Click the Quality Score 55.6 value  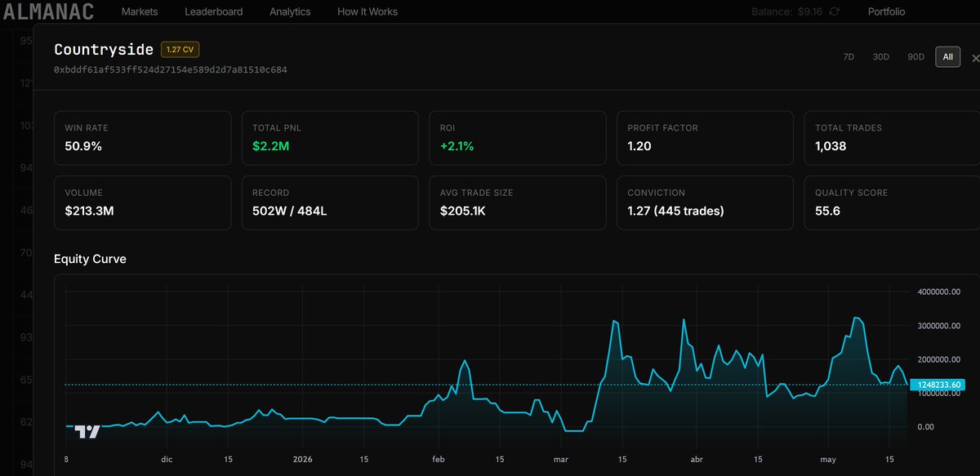(827, 211)
